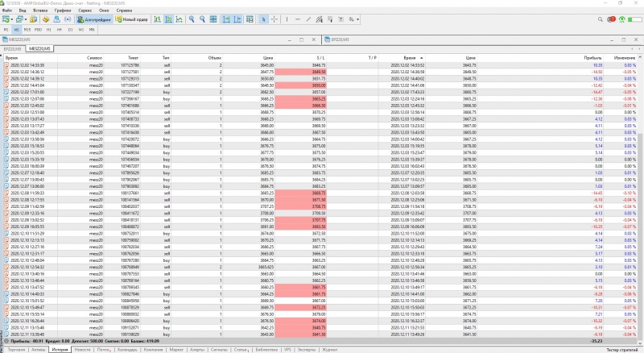Select the horizontal line tool

click(297, 19)
